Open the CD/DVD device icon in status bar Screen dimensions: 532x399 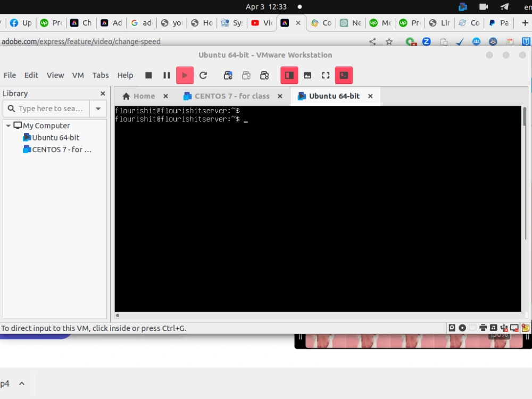tap(462, 328)
